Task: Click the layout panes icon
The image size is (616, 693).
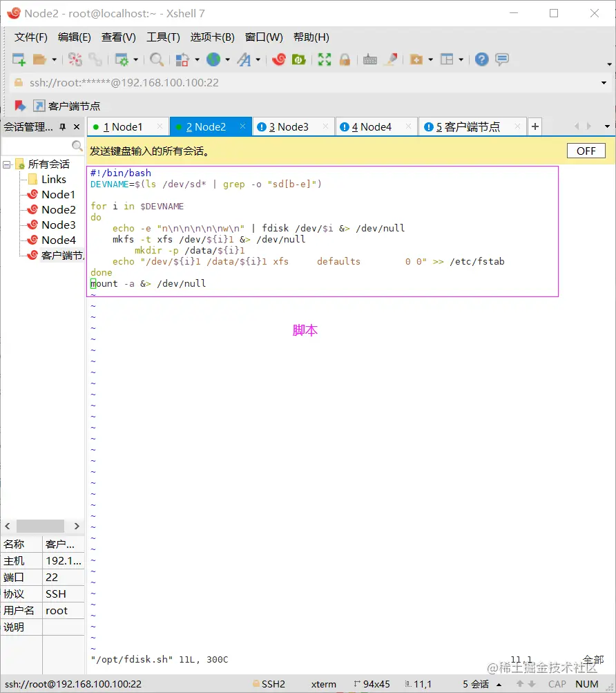Action: coord(447,59)
